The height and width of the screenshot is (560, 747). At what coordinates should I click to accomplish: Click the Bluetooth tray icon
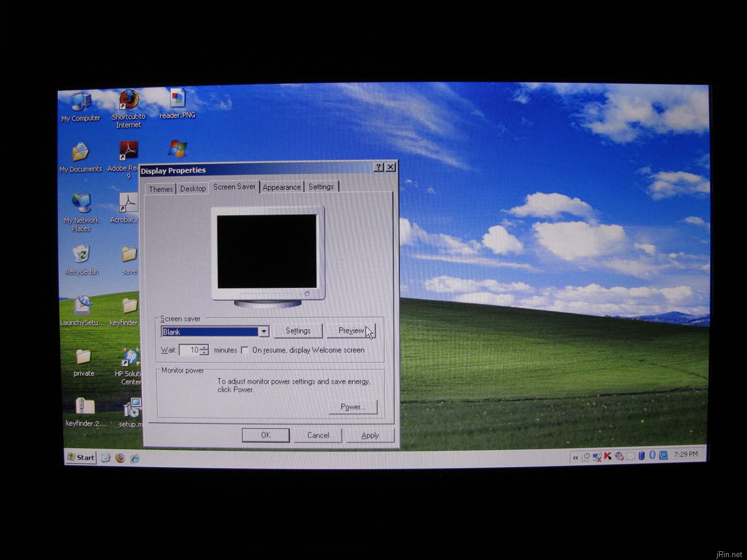coord(652,454)
